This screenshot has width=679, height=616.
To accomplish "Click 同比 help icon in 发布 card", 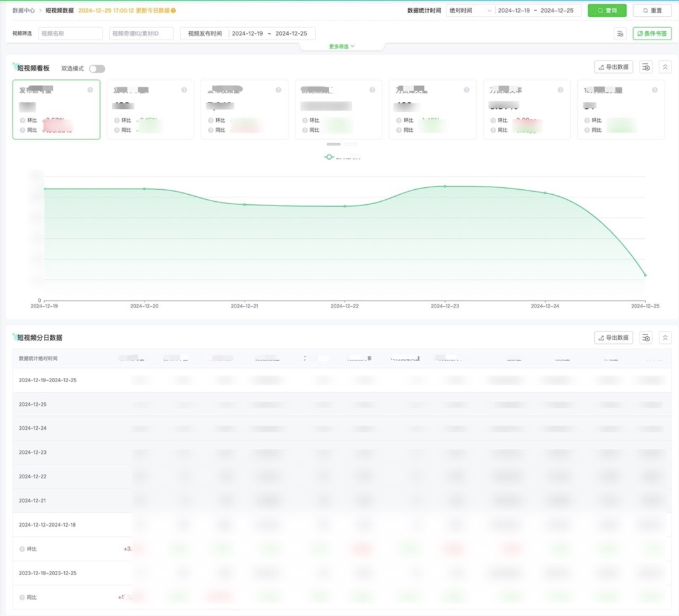I will [x=22, y=130].
